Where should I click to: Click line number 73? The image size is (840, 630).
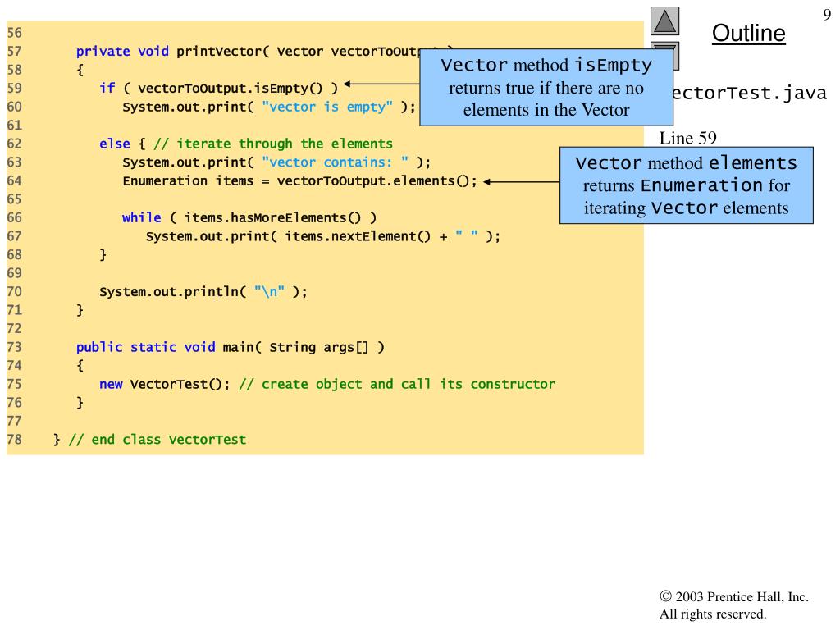[x=15, y=347]
